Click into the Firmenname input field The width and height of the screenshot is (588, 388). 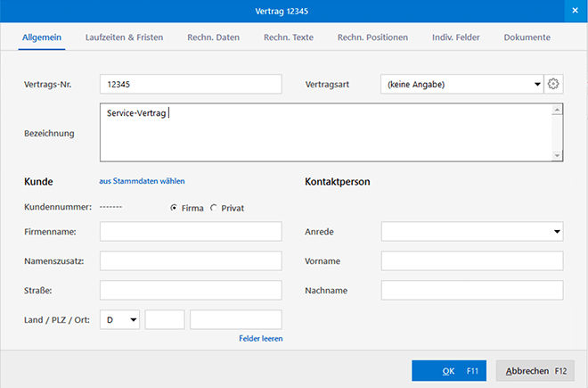pos(191,232)
